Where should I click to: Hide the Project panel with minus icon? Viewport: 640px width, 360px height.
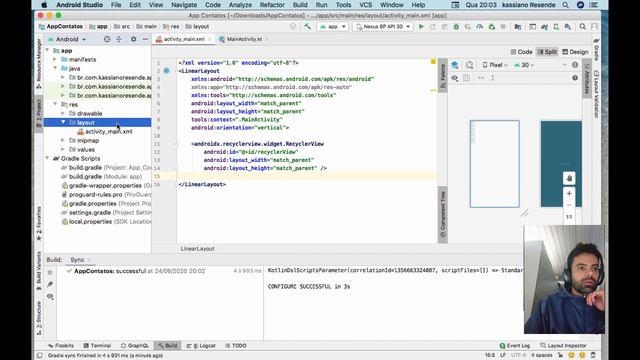(x=145, y=39)
